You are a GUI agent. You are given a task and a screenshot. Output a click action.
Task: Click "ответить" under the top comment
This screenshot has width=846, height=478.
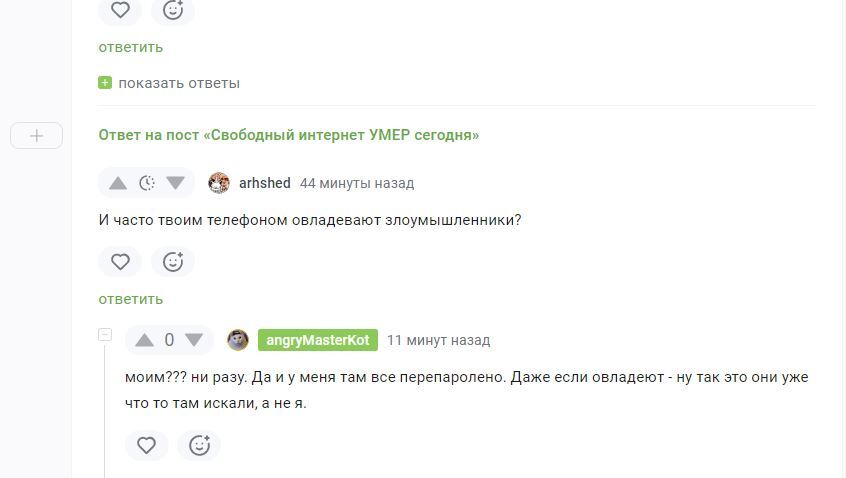pos(130,47)
